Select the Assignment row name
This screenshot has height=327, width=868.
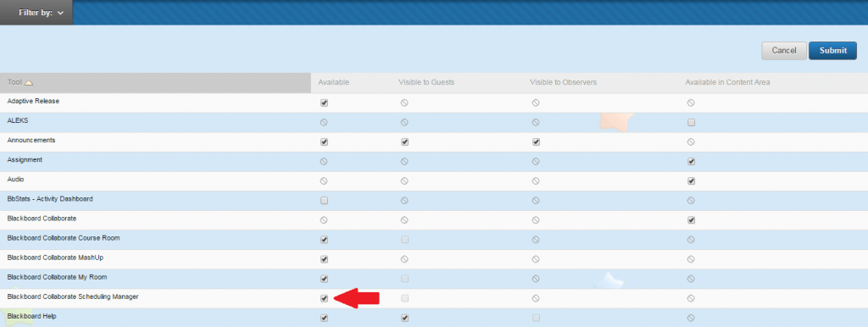(25, 160)
